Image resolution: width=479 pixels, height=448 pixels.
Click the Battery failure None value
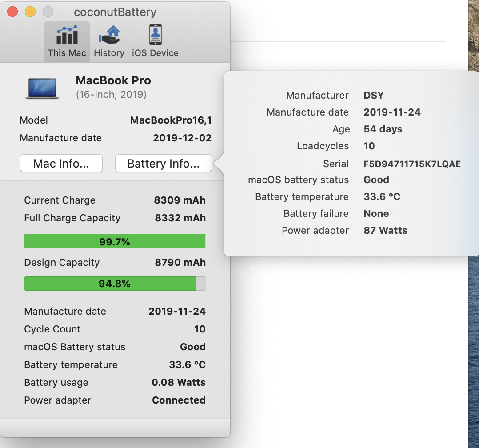376,213
